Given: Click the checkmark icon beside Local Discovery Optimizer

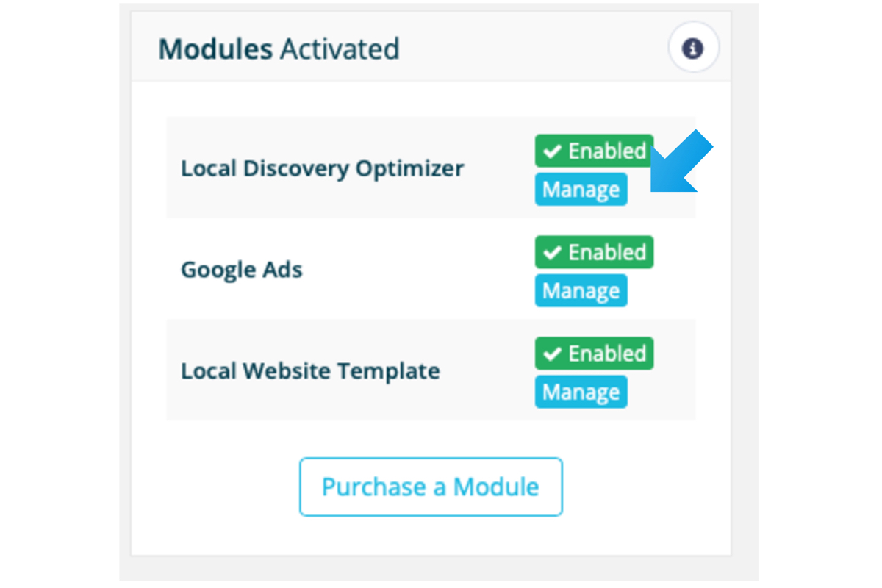Looking at the screenshot, I should click(x=553, y=151).
